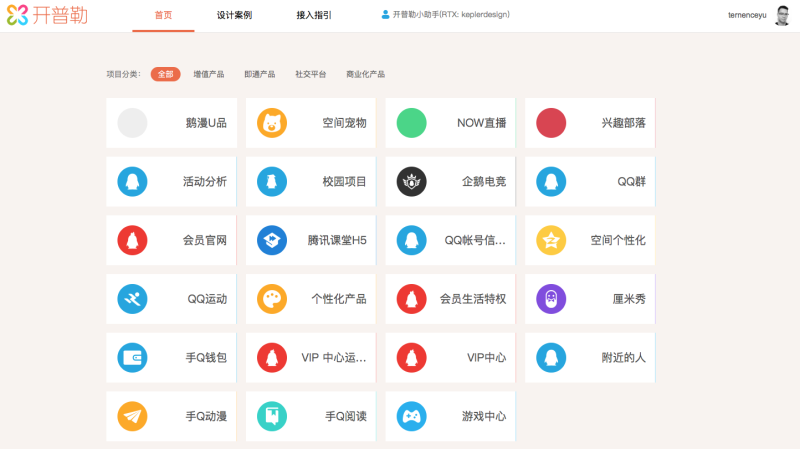Viewport: 800px width, 449px height.
Task: Click the 手Q钱包 wallet icon
Action: pos(132,358)
